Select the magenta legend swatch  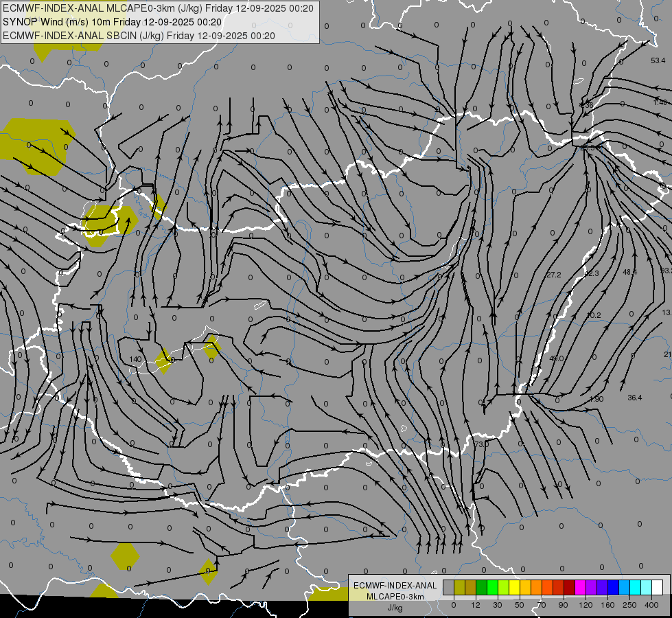581,587
